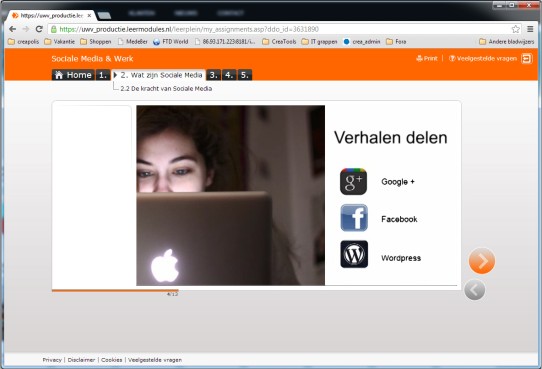542x369 pixels.
Task: Open the Chrome menu icon
Action: [x=530, y=29]
